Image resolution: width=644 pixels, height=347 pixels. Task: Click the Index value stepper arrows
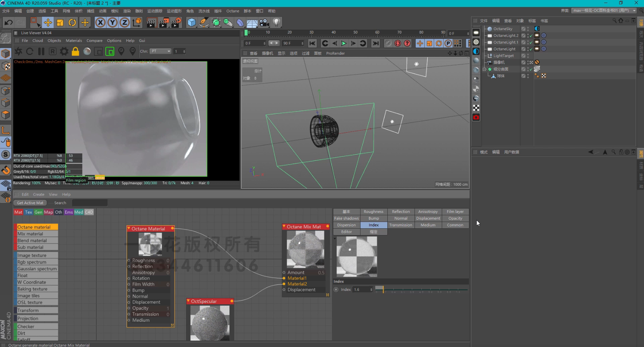[371, 290]
